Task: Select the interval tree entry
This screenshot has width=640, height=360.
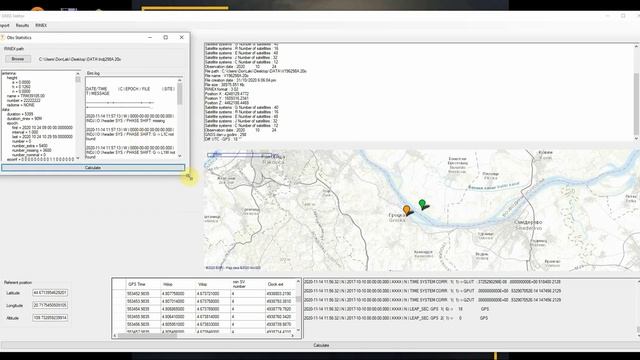Action: coord(25,132)
